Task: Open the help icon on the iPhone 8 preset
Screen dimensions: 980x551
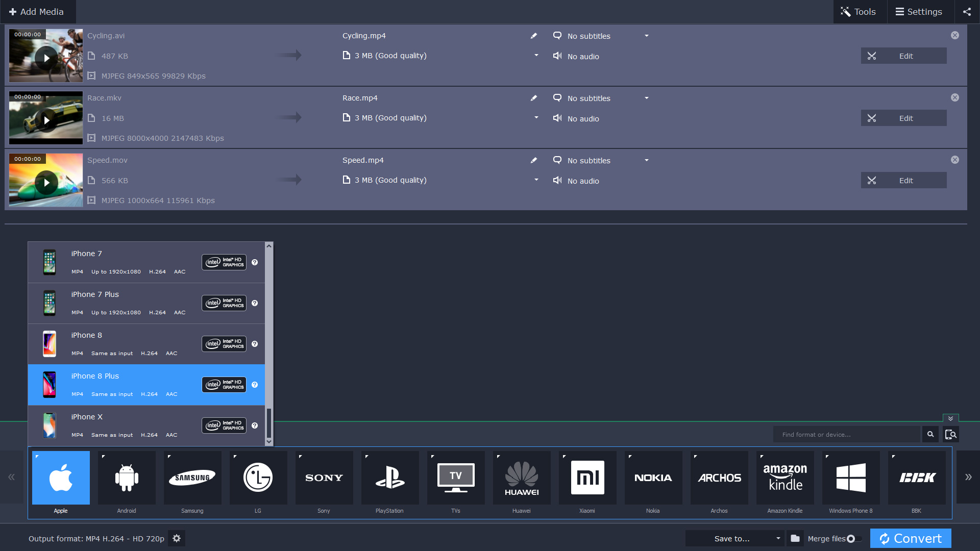Action: (255, 344)
